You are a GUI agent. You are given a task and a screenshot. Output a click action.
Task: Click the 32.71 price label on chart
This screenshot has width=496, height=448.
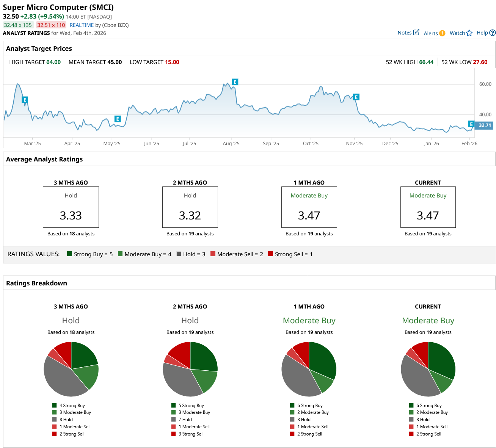[x=484, y=125]
